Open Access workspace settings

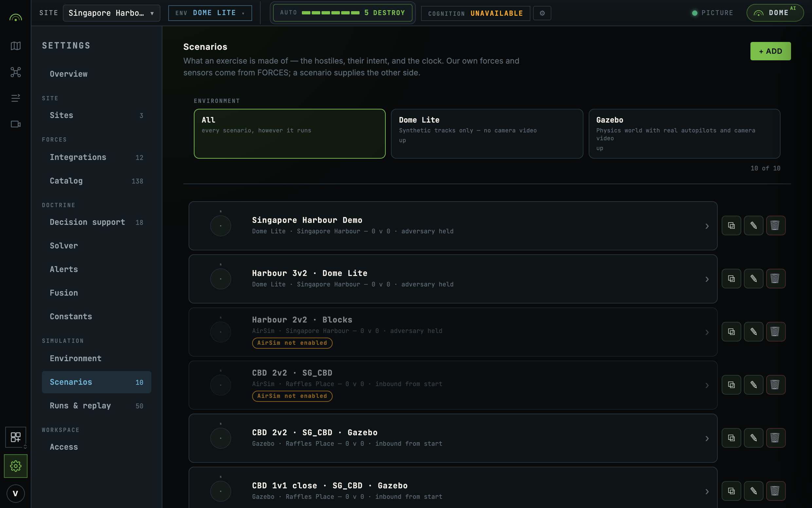coord(96,447)
